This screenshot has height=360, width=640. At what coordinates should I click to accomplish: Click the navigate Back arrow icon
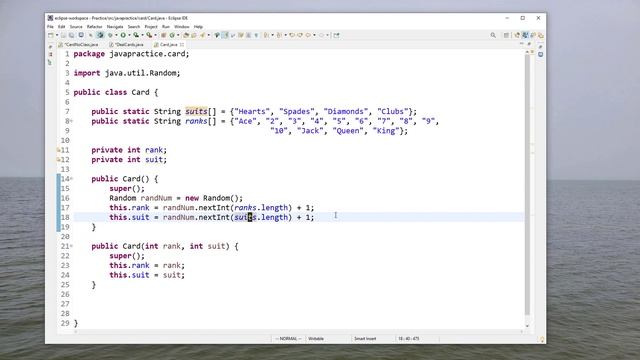coord(308,35)
